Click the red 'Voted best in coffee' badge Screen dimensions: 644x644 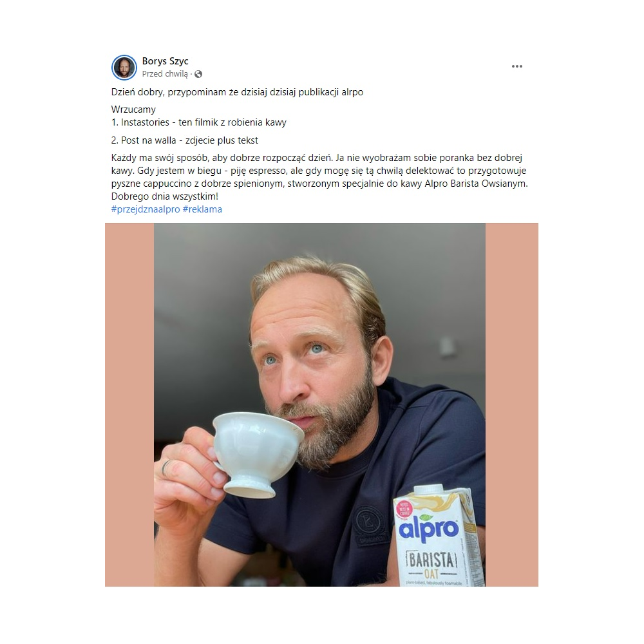click(404, 508)
